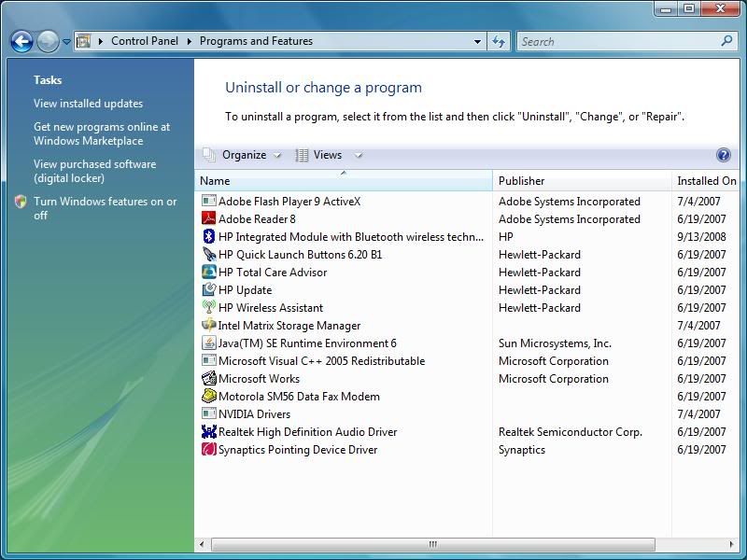Click the Sun Microsystems, Inc. publisher cell
Image resolution: width=747 pixels, height=560 pixels.
point(555,343)
